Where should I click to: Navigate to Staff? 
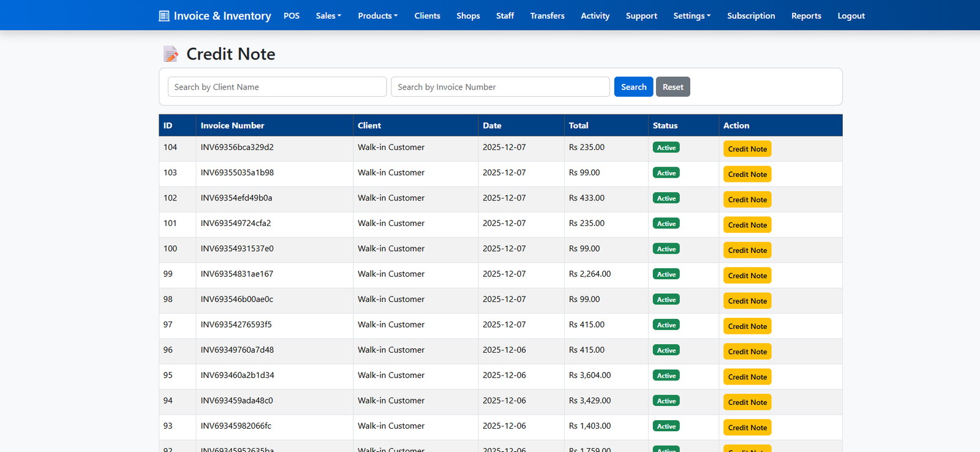[x=505, y=16]
